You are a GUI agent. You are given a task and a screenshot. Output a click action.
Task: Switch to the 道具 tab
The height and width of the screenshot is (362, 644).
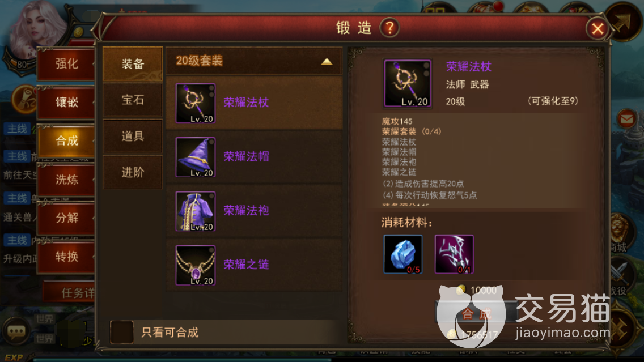click(x=133, y=136)
